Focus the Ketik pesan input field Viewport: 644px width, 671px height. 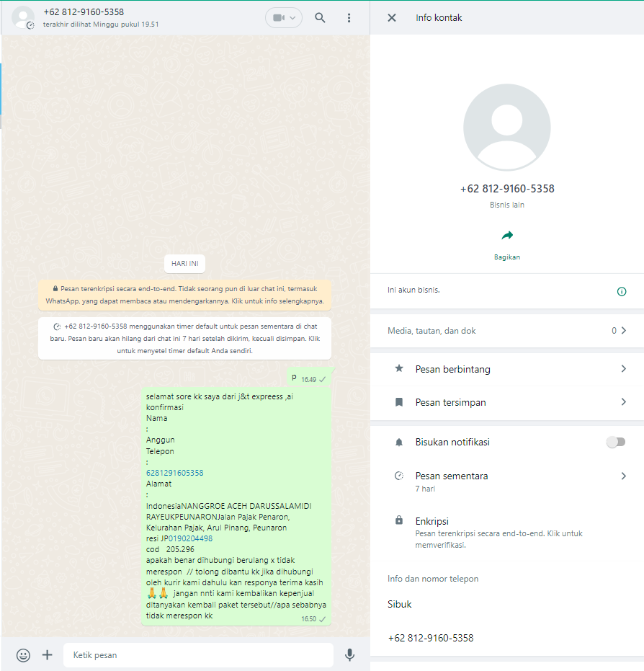point(198,655)
